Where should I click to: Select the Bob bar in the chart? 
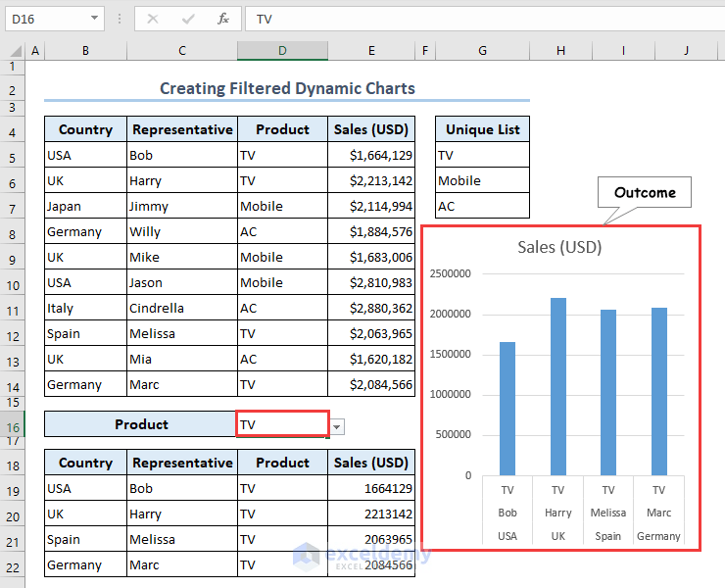pos(507,408)
